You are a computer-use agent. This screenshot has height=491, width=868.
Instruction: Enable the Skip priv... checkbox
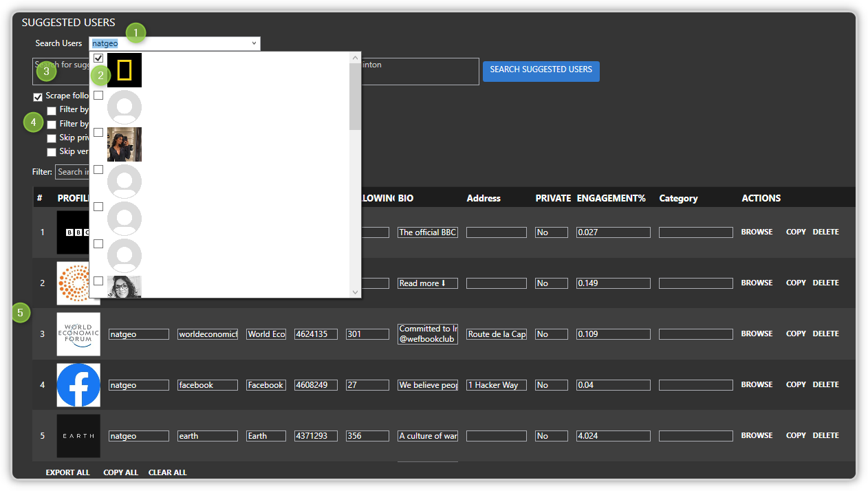(52, 138)
